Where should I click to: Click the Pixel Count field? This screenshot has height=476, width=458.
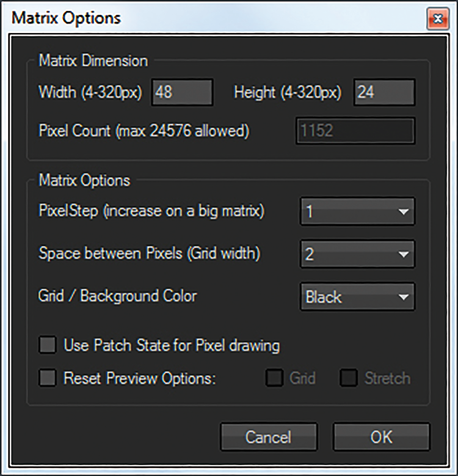(x=355, y=131)
